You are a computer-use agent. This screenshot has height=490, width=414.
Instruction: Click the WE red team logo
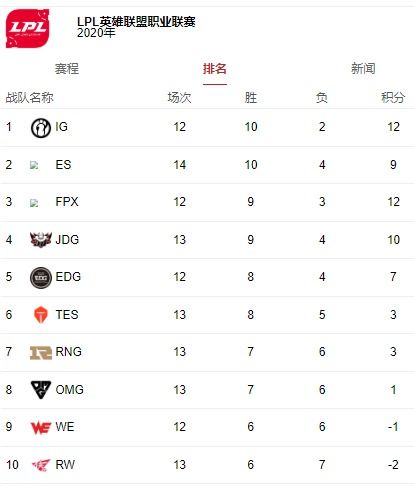(x=41, y=428)
